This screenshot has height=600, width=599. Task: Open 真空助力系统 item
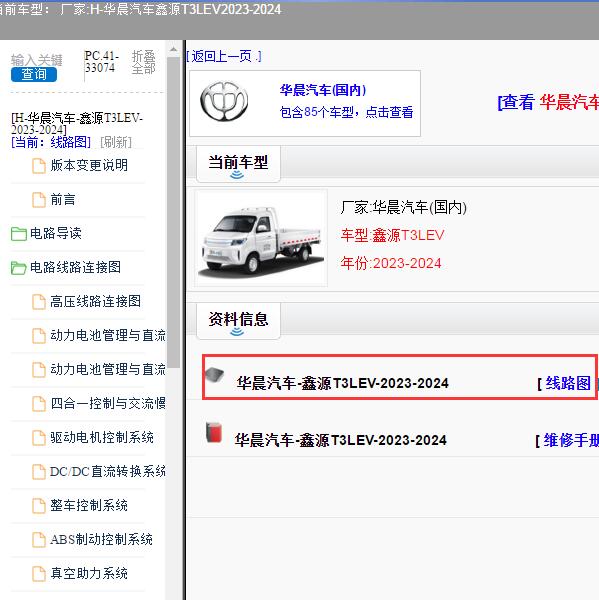pyautogui.click(x=89, y=573)
